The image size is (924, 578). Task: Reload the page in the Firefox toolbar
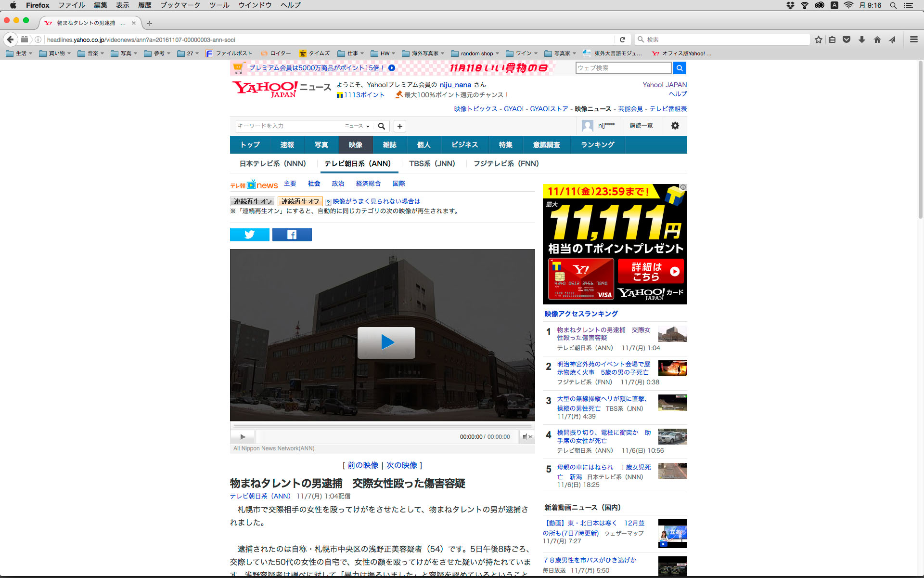click(622, 39)
